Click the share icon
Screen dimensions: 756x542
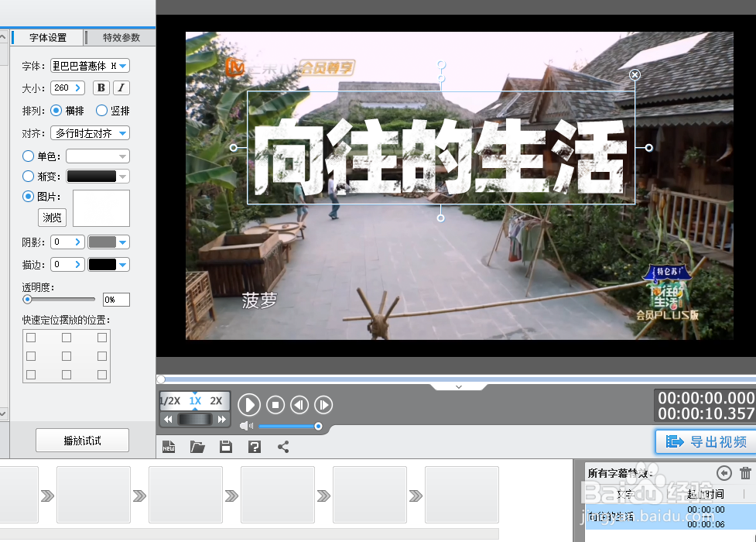[x=283, y=447]
